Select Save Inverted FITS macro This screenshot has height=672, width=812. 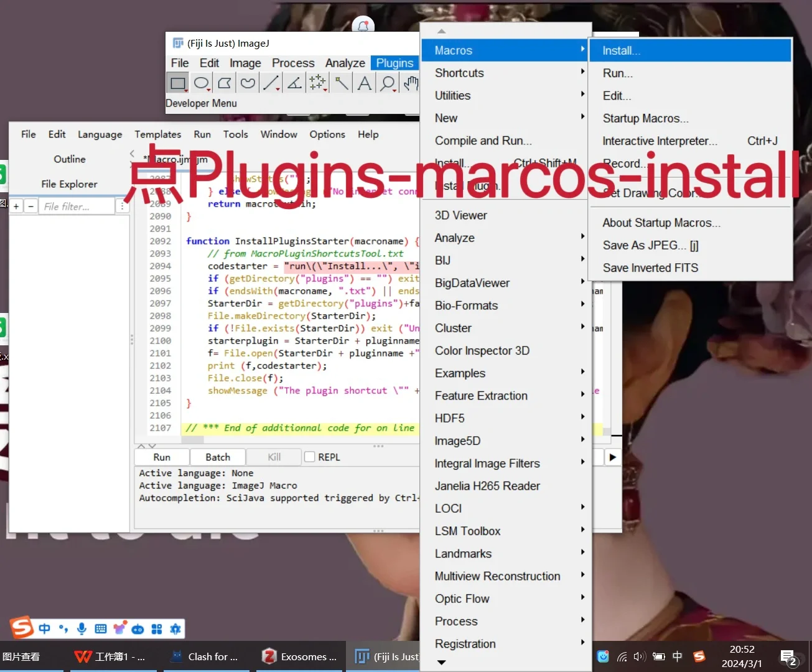(x=691, y=268)
